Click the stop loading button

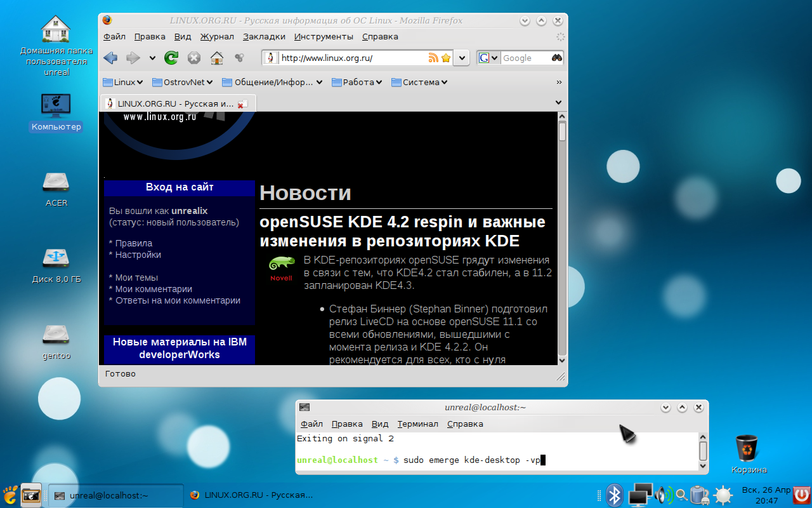click(x=194, y=58)
